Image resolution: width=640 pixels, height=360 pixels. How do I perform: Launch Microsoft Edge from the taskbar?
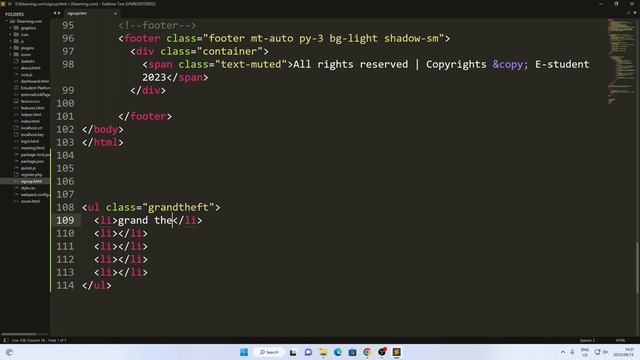(338, 352)
